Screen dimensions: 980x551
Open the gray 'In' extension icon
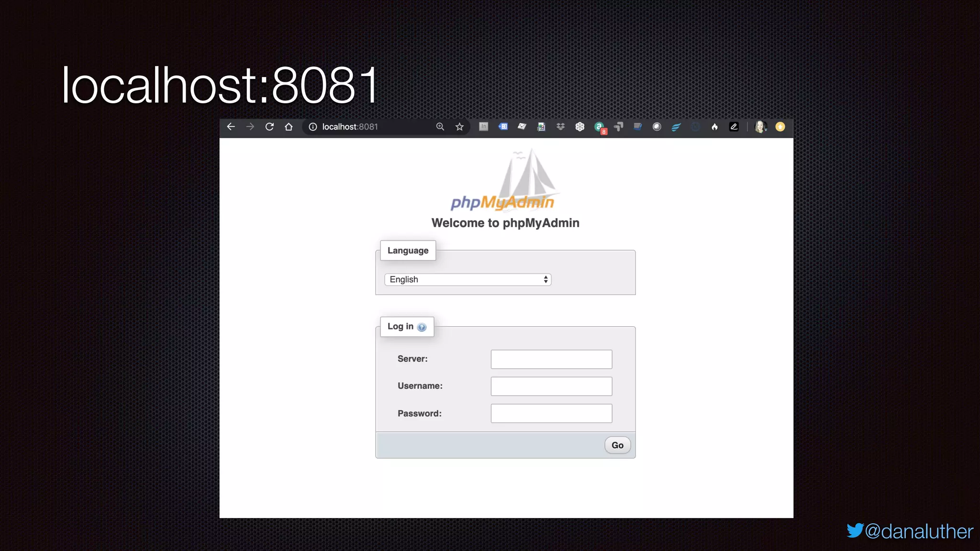[484, 127]
